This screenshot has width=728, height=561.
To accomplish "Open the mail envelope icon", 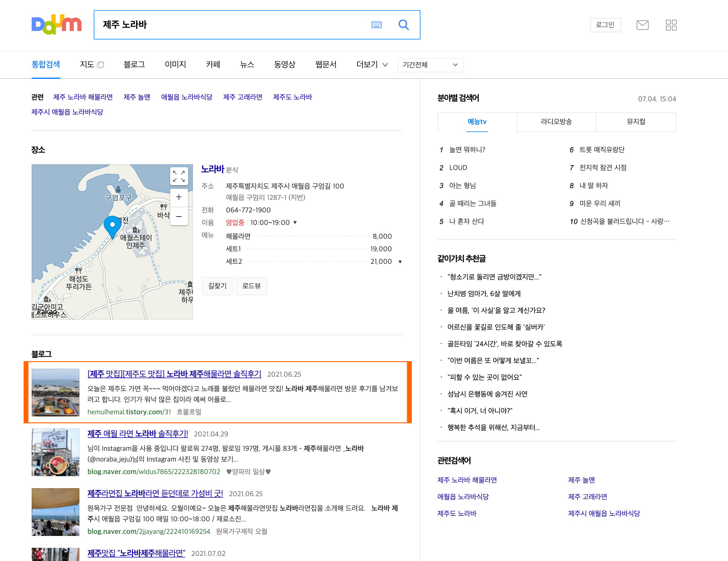I will click(642, 25).
